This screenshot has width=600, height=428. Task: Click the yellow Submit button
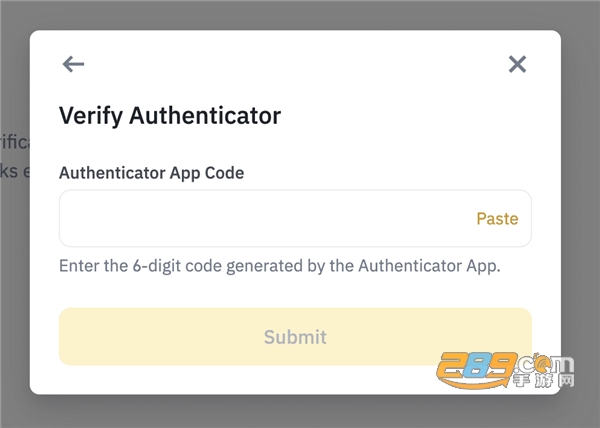(x=295, y=337)
